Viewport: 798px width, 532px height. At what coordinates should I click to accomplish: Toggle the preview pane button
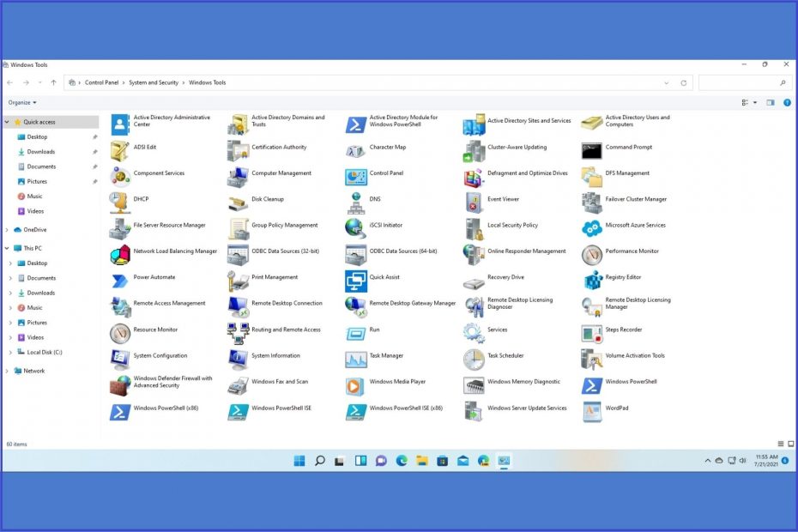pos(771,102)
